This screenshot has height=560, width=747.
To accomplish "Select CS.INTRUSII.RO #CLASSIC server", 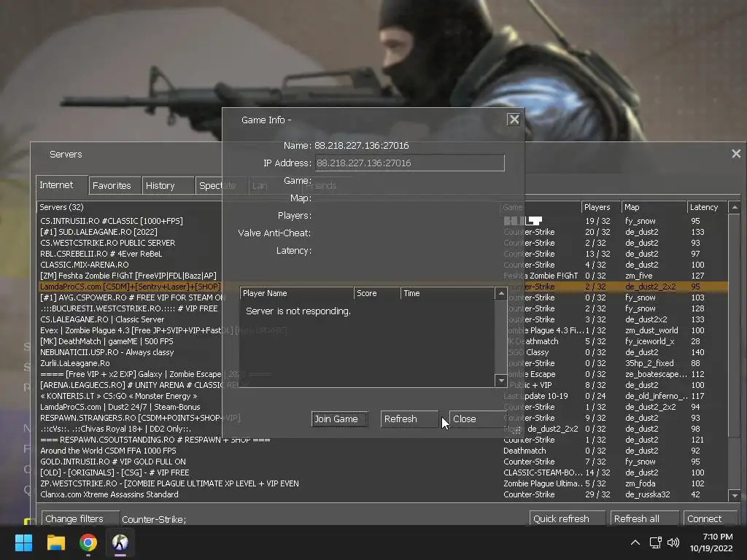I will point(382,221).
